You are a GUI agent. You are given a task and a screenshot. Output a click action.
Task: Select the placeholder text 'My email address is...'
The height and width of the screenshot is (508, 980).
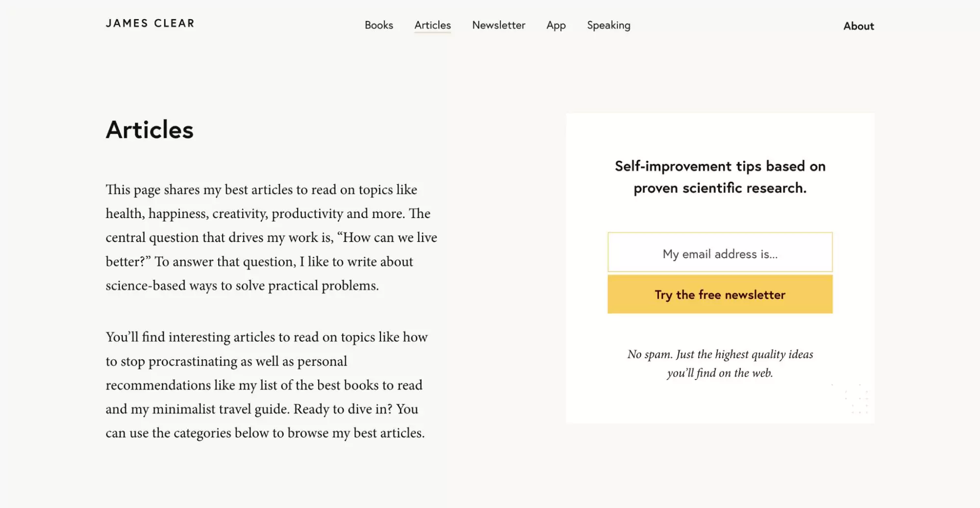pyautogui.click(x=719, y=253)
